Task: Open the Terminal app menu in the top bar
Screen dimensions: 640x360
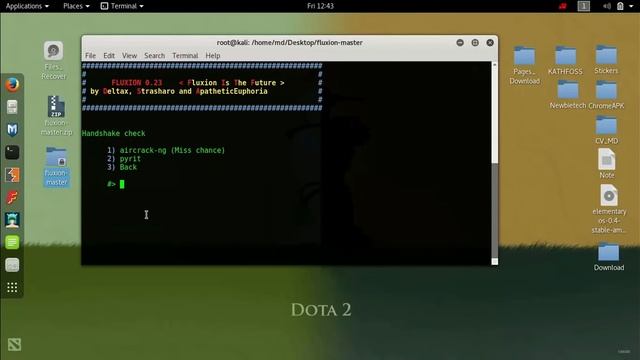Action: (122, 6)
